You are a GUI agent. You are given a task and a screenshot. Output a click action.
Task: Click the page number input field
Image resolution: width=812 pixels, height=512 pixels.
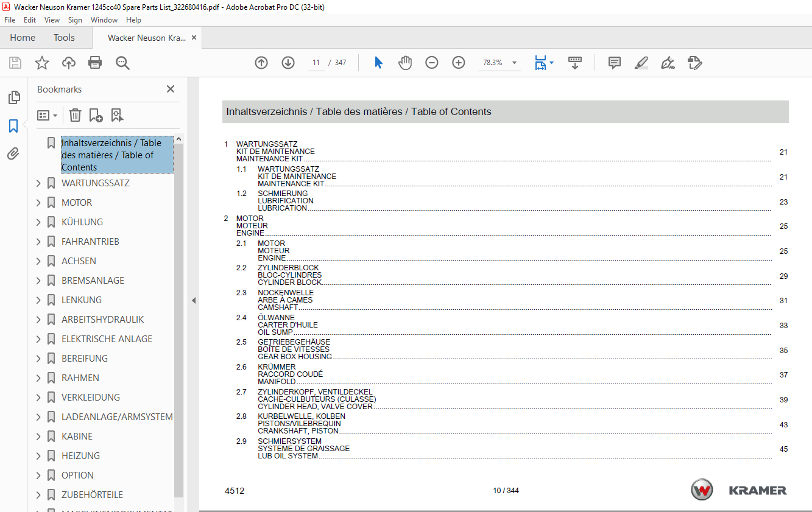(316, 63)
